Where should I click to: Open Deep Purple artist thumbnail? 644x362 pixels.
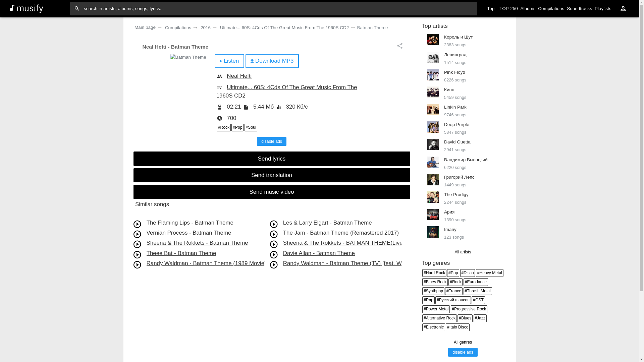[x=433, y=127]
